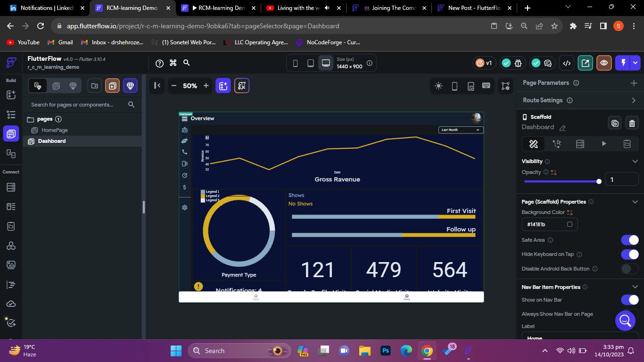Click the purple add widget button on canvas toolbar
This screenshot has height=362, width=644.
coord(223,86)
